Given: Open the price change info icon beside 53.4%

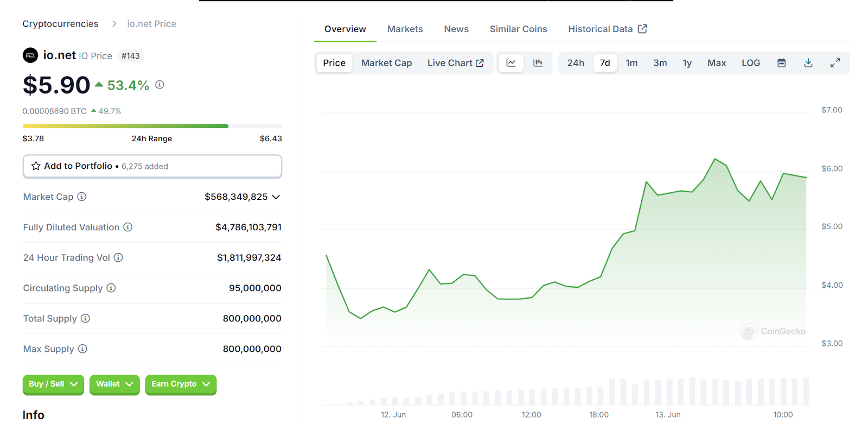Looking at the screenshot, I should click(x=159, y=85).
